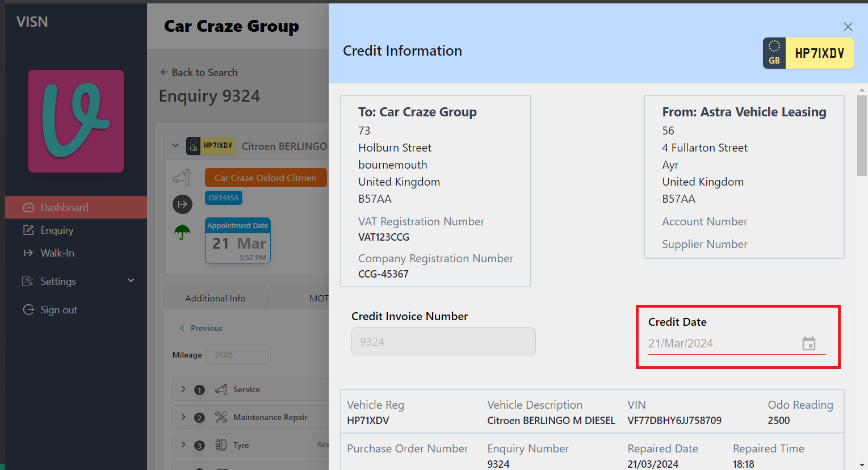868x470 pixels.
Task: Click the circled arrow icon
Action: (x=182, y=204)
